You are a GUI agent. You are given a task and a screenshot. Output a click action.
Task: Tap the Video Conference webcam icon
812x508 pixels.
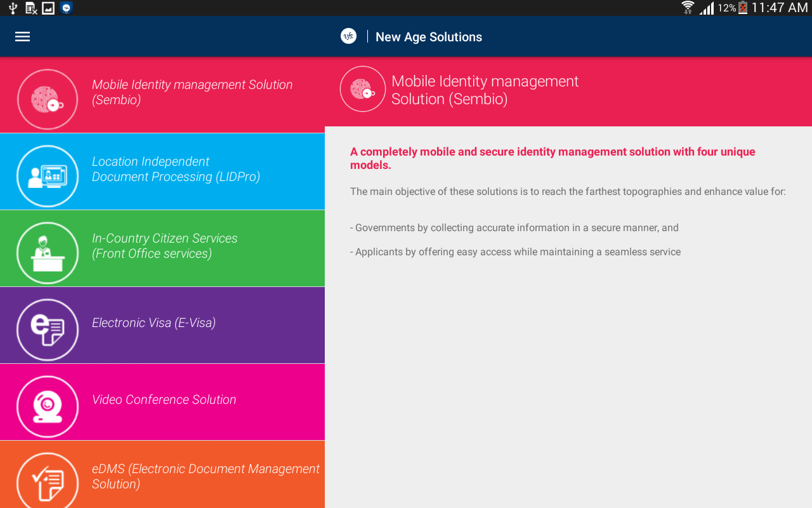click(48, 407)
